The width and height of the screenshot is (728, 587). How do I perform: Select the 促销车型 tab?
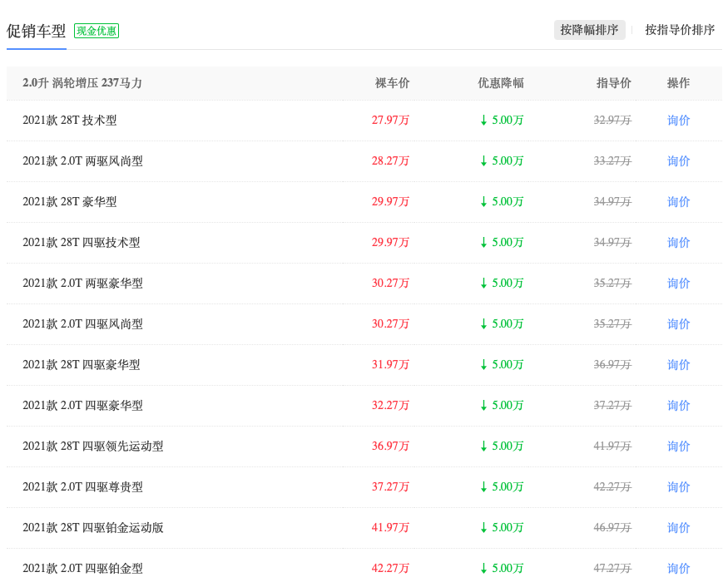37,31
